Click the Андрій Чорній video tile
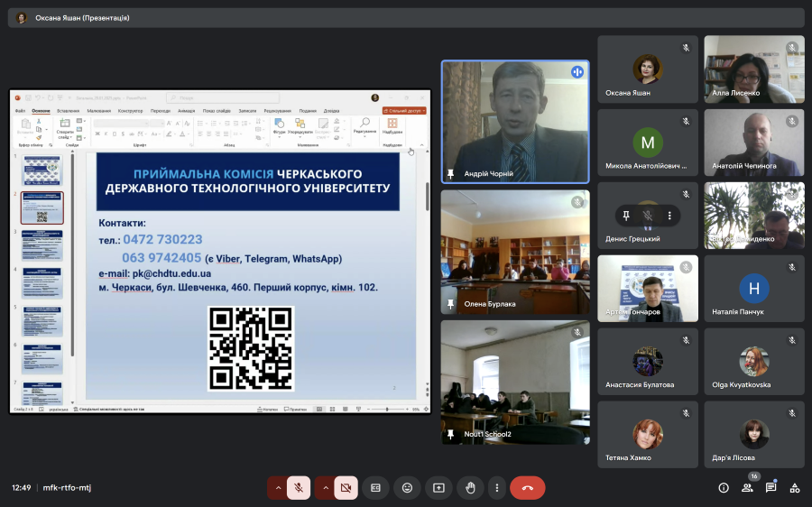Screen dimensions: 812x507 pyautogui.click(x=515, y=122)
